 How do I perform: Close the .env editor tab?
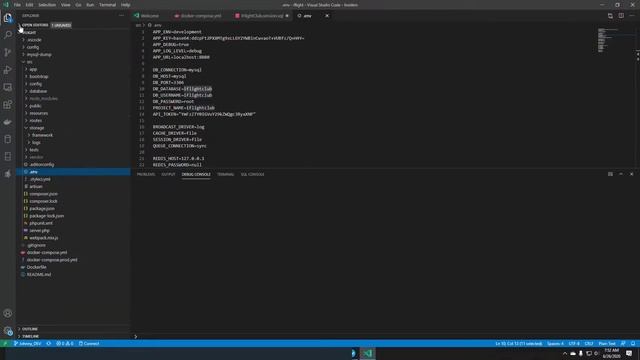[327, 16]
